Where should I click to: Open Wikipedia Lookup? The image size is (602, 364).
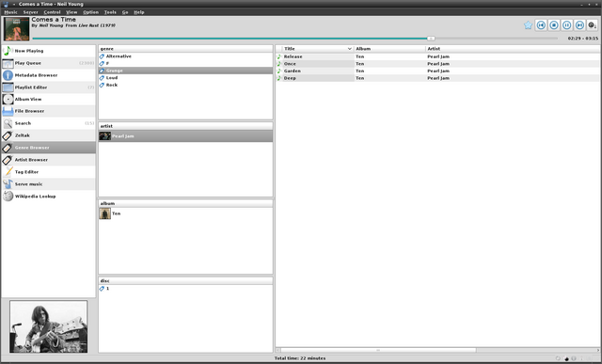(48, 197)
